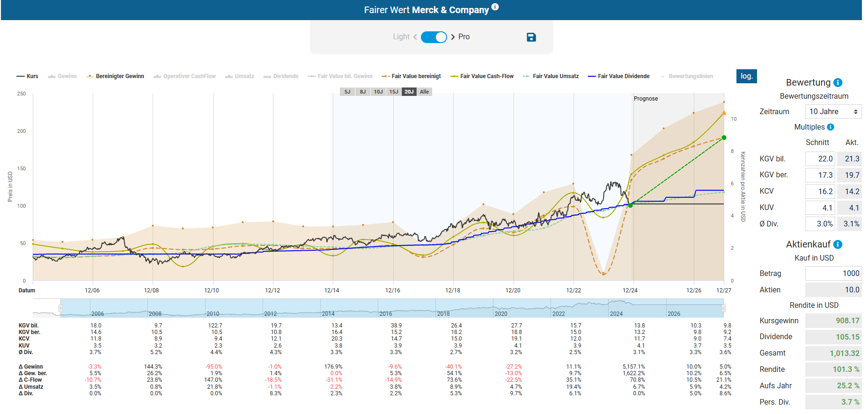Click the Betrag input field

pos(833,274)
